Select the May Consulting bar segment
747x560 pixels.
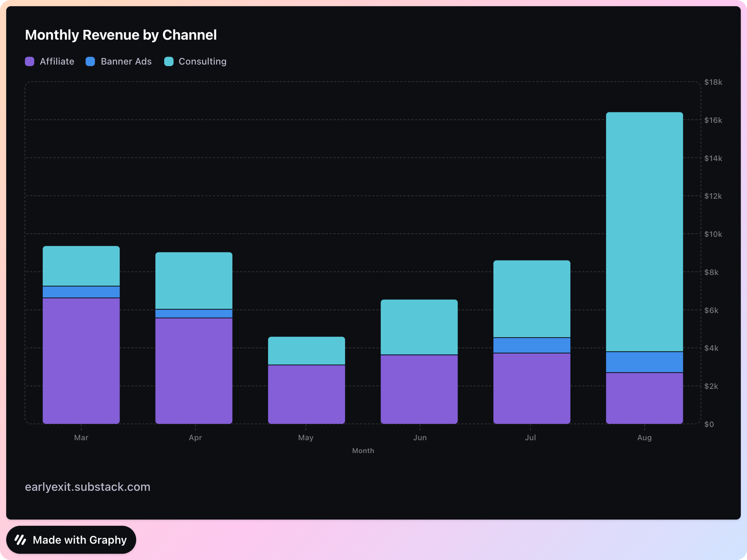pyautogui.click(x=306, y=351)
